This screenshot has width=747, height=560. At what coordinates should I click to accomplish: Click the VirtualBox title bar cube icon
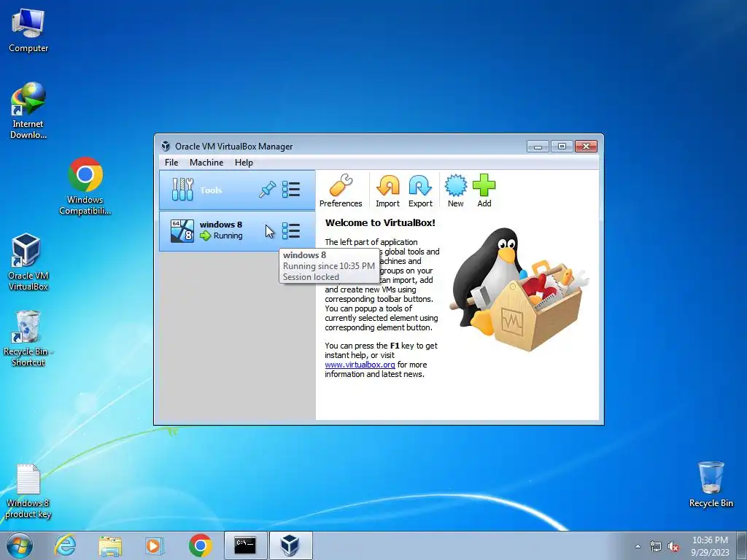coord(166,146)
